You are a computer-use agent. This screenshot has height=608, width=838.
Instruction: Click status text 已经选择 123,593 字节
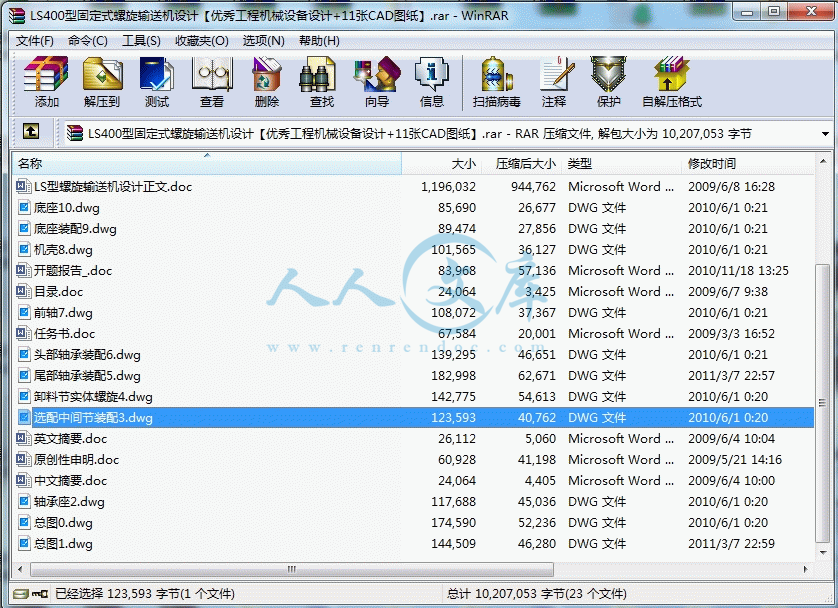[145, 594]
